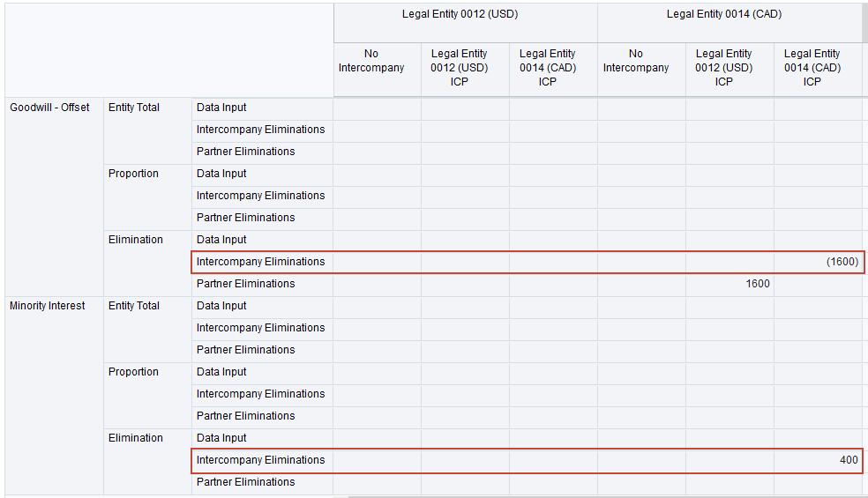This screenshot has height=498, width=868.
Task: Select Intercompany Eliminations in Goodwill Entity Total
Action: pyautogui.click(x=261, y=130)
